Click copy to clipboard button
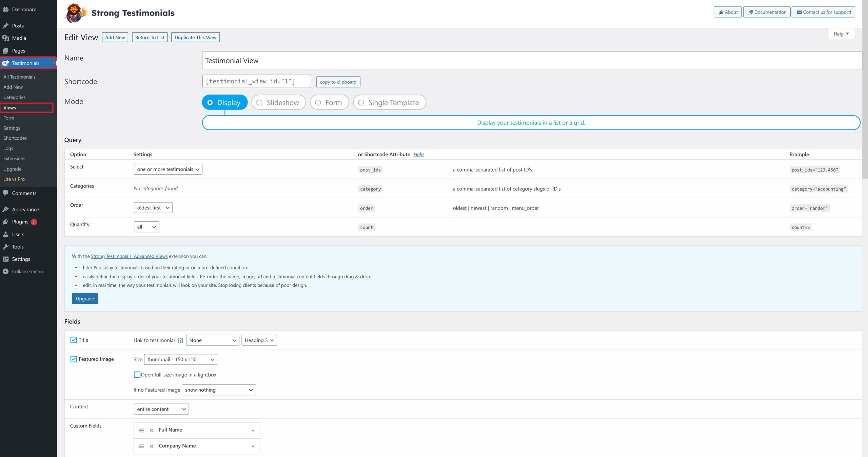The width and height of the screenshot is (868, 457). point(338,82)
